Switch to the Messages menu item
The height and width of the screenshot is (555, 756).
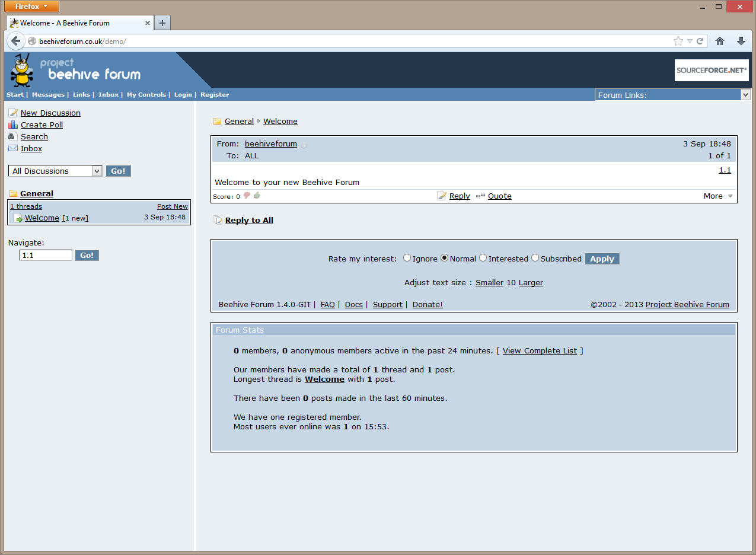tap(48, 94)
